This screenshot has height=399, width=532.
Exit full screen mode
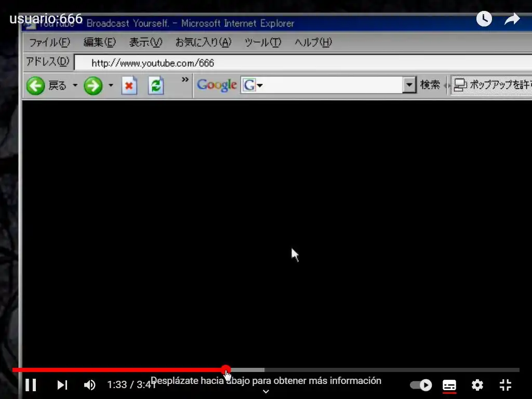(506, 385)
